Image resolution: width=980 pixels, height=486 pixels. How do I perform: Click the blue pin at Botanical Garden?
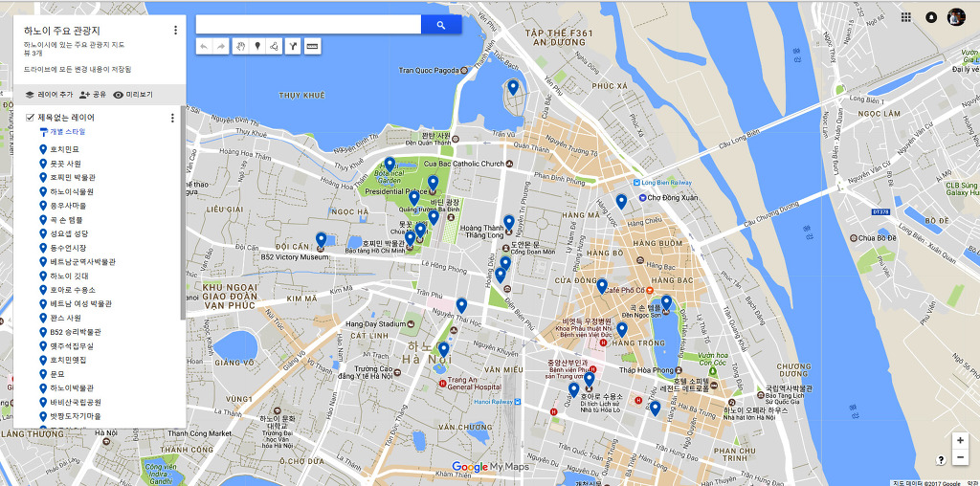point(390,165)
